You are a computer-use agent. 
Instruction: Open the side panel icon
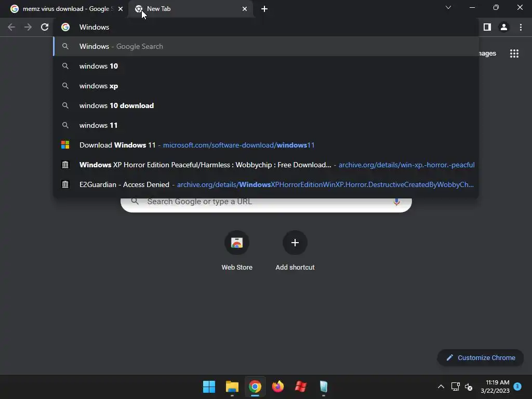click(x=487, y=27)
